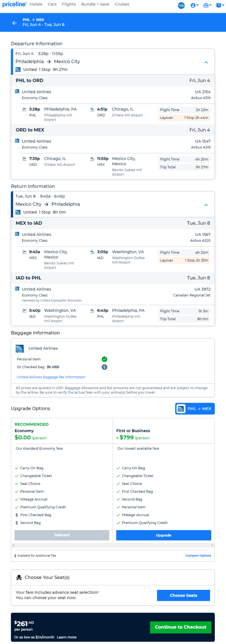Open the VIP badge icon
226x644 pixels.
coord(181,6)
